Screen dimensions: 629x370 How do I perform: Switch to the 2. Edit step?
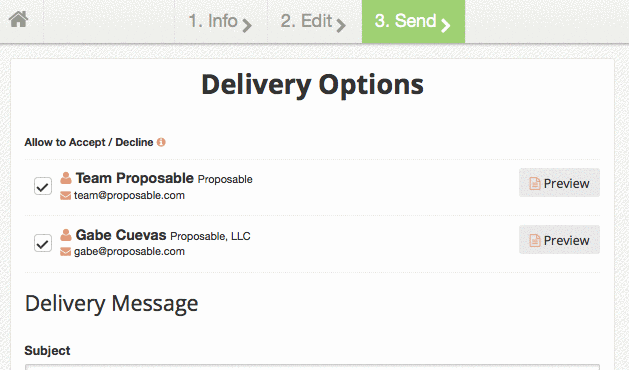tap(315, 21)
